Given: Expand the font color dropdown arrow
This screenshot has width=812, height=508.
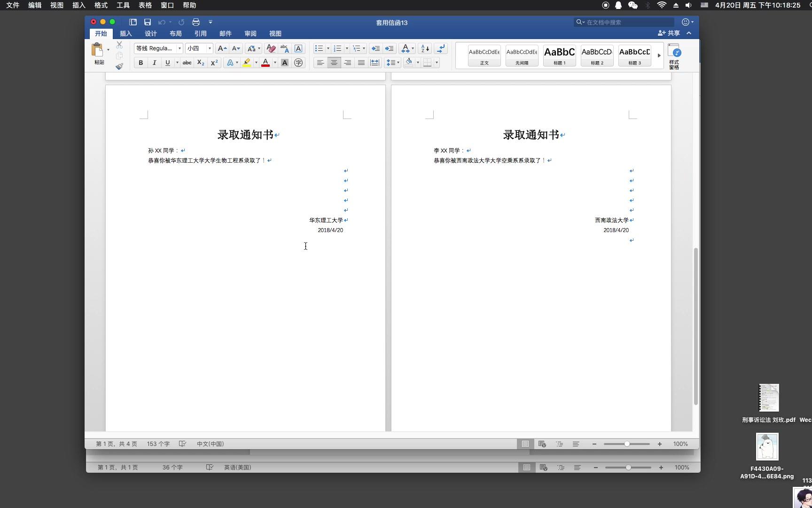Looking at the screenshot, I should point(275,63).
